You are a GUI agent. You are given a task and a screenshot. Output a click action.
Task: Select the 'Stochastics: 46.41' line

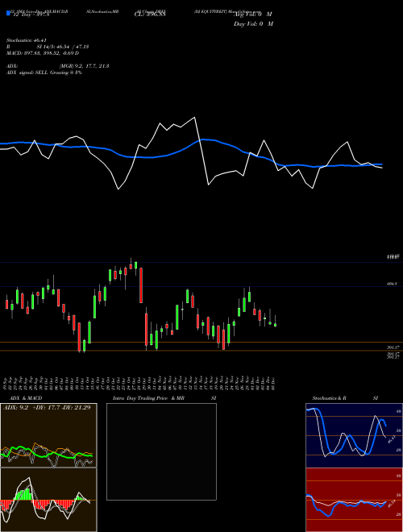tap(26, 40)
